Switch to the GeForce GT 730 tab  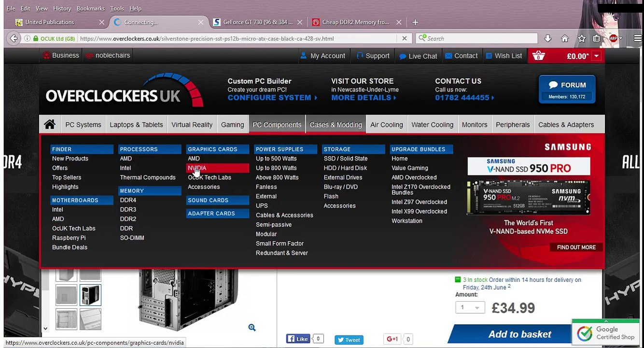pyautogui.click(x=257, y=22)
